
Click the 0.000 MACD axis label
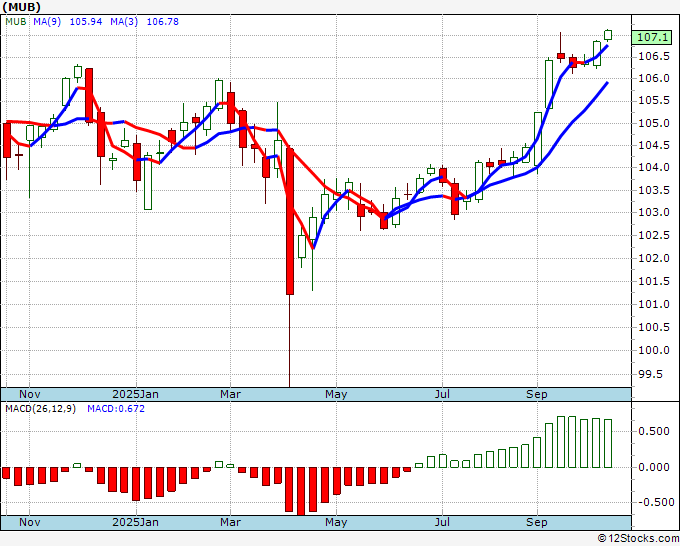(x=654, y=467)
